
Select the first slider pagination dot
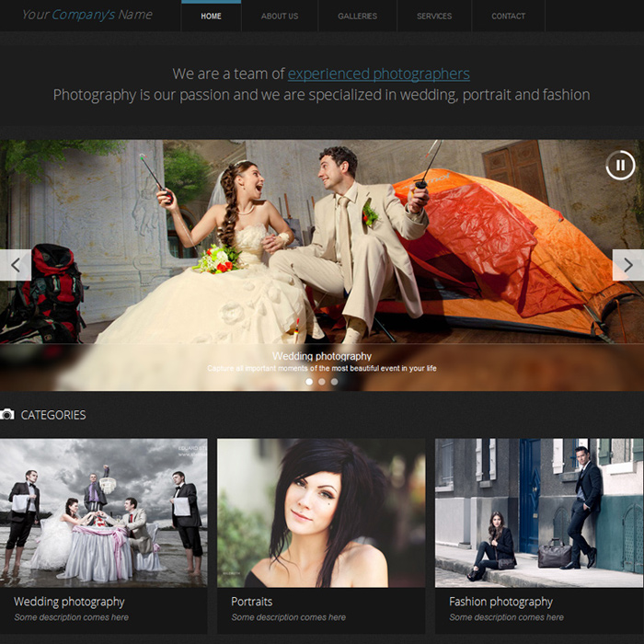309,382
